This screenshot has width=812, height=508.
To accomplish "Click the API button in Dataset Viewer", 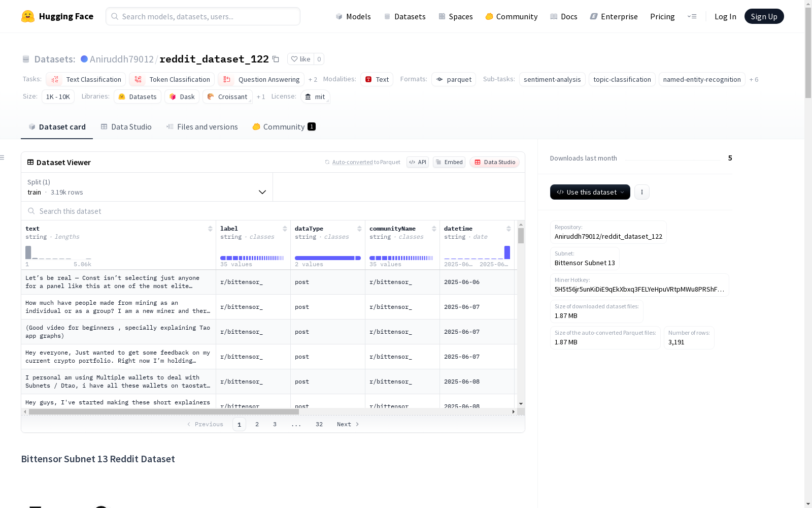I will (x=418, y=162).
